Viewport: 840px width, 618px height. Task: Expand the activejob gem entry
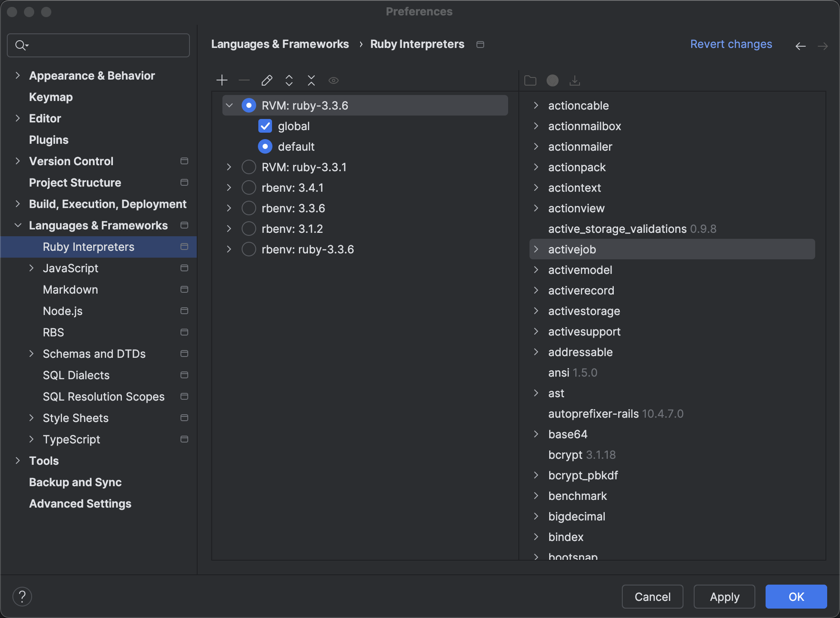537,249
